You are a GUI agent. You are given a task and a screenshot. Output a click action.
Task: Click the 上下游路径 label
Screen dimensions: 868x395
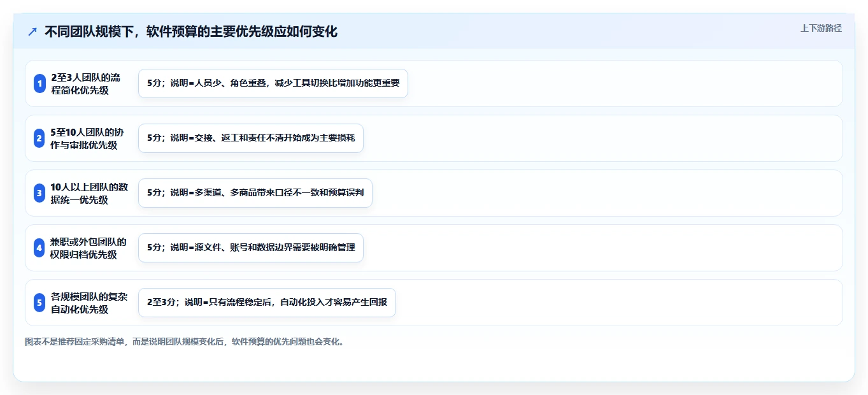pyautogui.click(x=821, y=28)
